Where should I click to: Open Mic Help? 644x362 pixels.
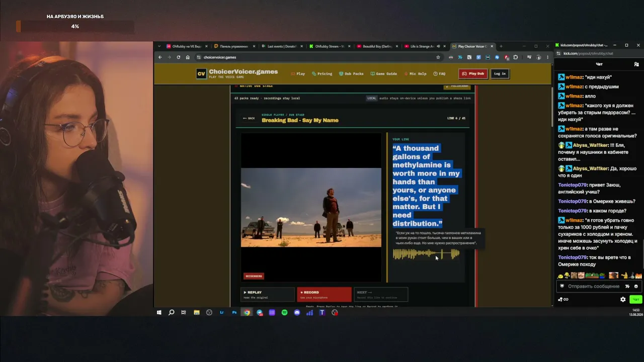coord(416,74)
